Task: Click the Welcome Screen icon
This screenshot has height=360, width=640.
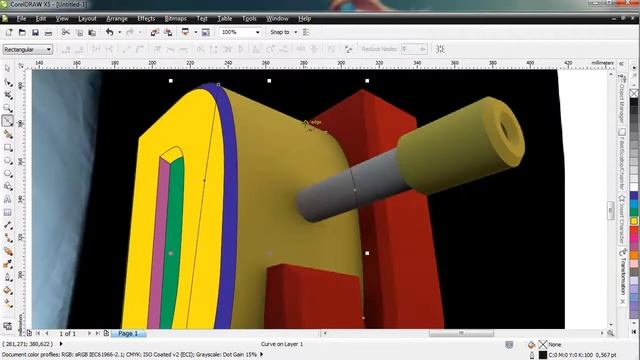Action: click(x=206, y=32)
